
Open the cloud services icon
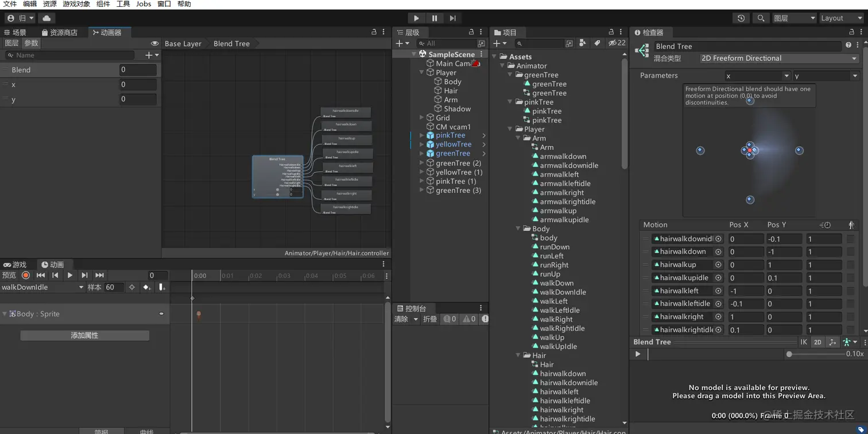click(46, 18)
